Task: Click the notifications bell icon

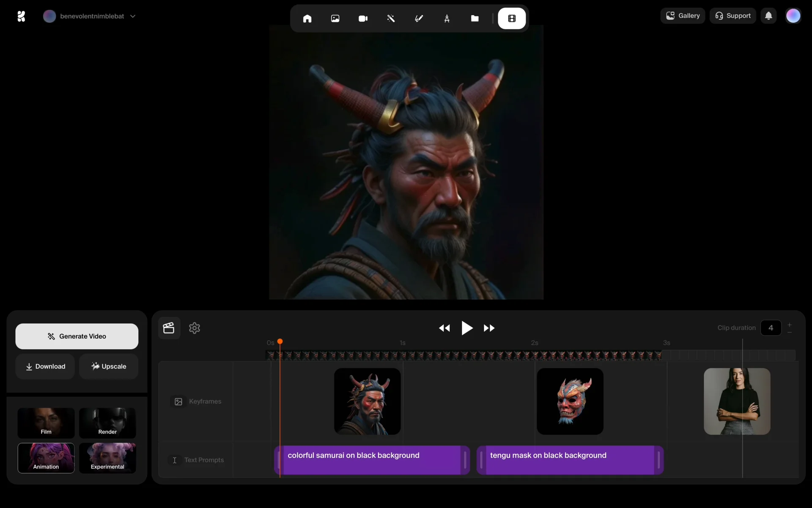Action: (x=768, y=16)
